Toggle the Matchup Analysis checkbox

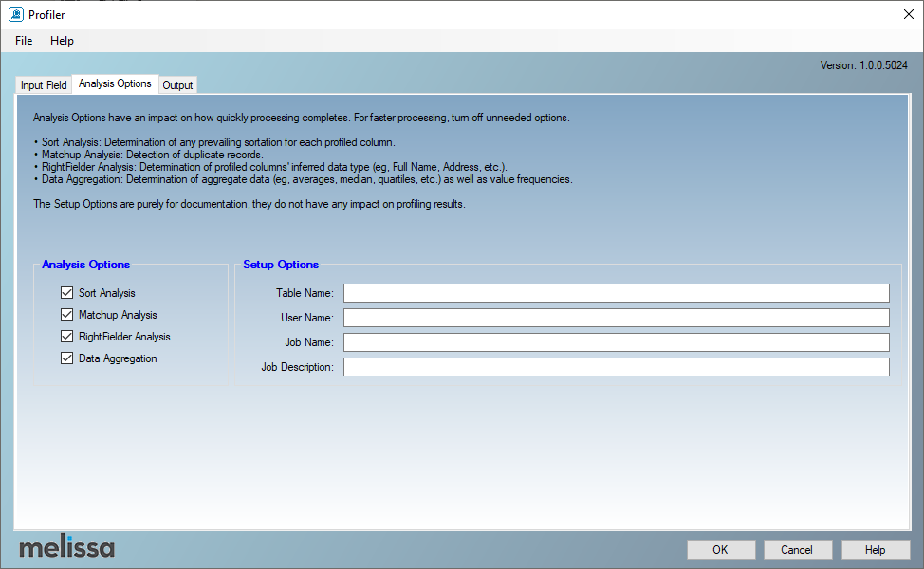66,315
